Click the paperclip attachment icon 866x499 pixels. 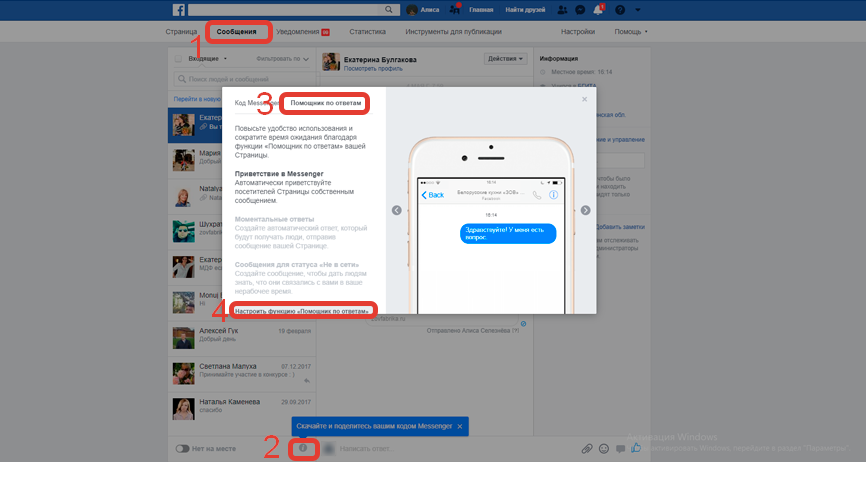point(587,449)
